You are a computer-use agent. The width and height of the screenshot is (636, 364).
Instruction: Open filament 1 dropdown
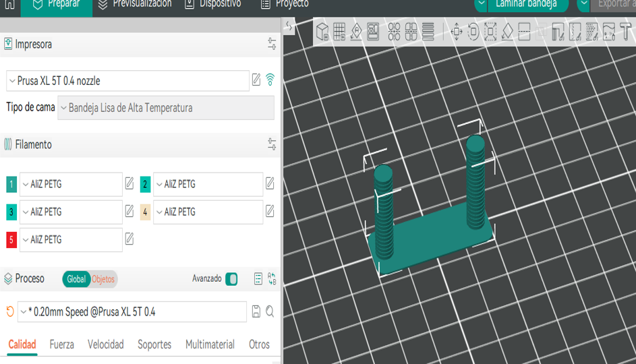point(71,184)
